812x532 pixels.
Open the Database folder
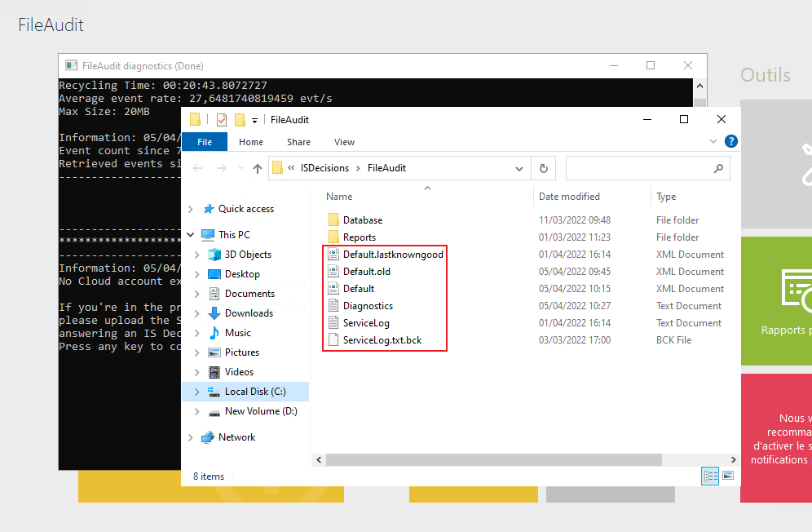[362, 220]
